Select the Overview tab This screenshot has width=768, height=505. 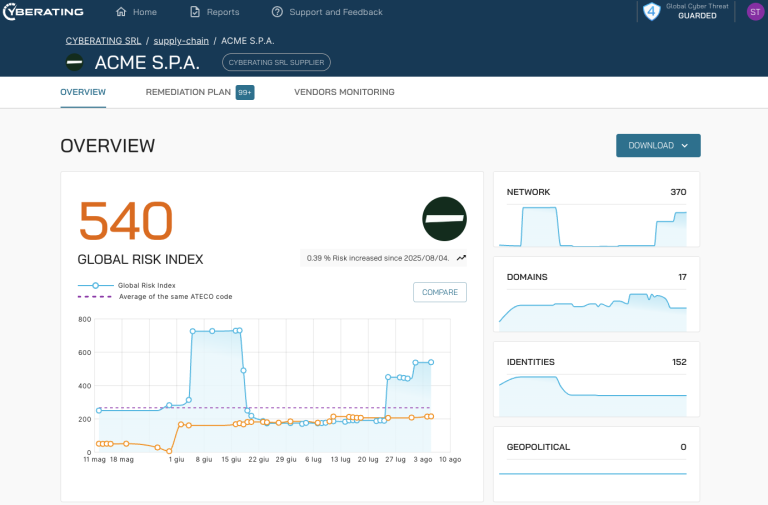(83, 92)
